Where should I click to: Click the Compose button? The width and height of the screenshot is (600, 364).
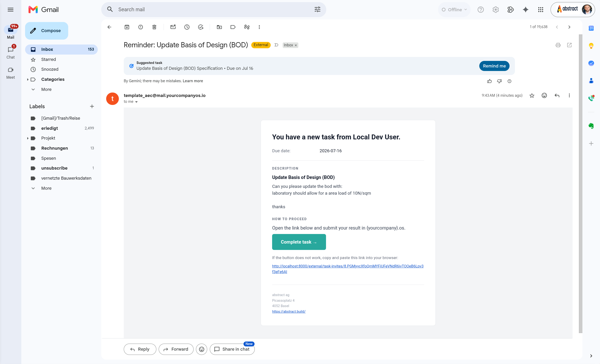point(46,31)
